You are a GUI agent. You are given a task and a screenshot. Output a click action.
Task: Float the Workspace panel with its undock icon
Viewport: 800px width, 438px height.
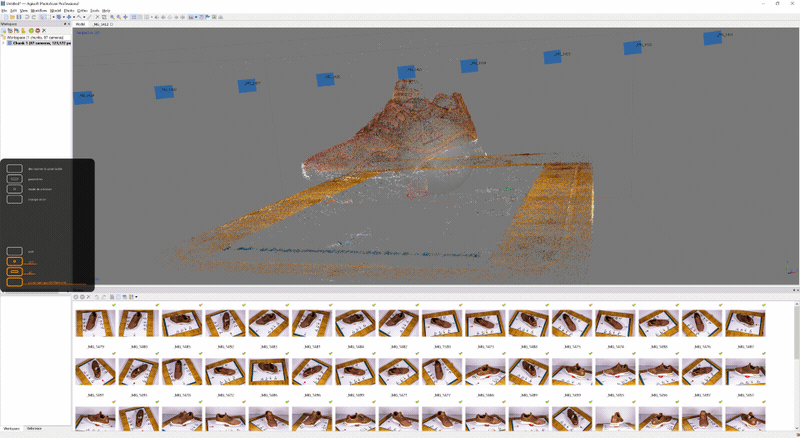click(65, 24)
